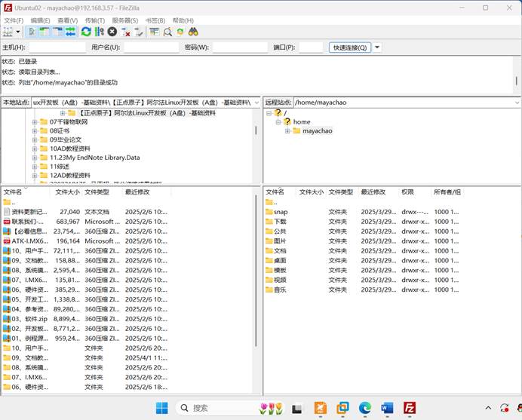Image resolution: width=522 pixels, height=420 pixels.
Task: Click the 端口(P) port field
Action: coord(311,48)
